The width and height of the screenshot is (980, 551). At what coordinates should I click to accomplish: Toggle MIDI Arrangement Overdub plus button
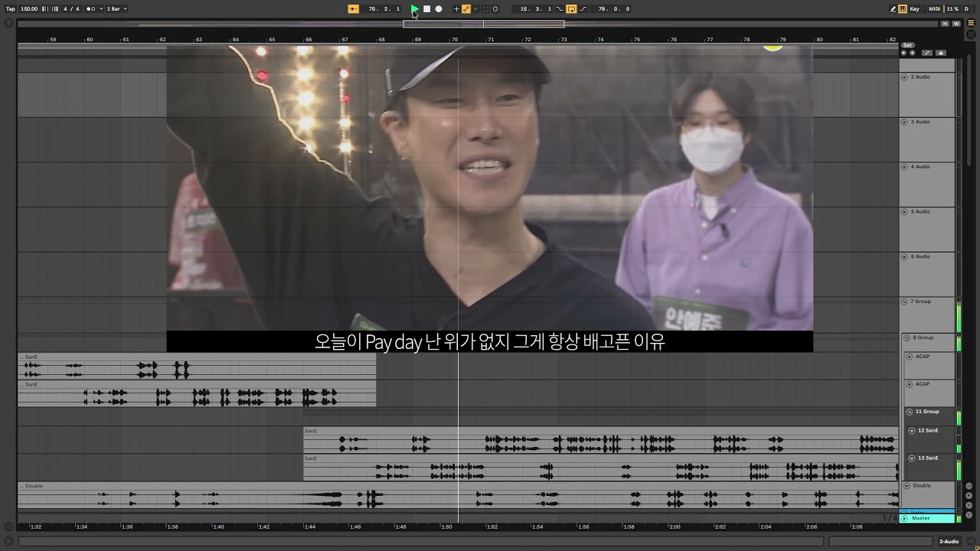pyautogui.click(x=456, y=9)
